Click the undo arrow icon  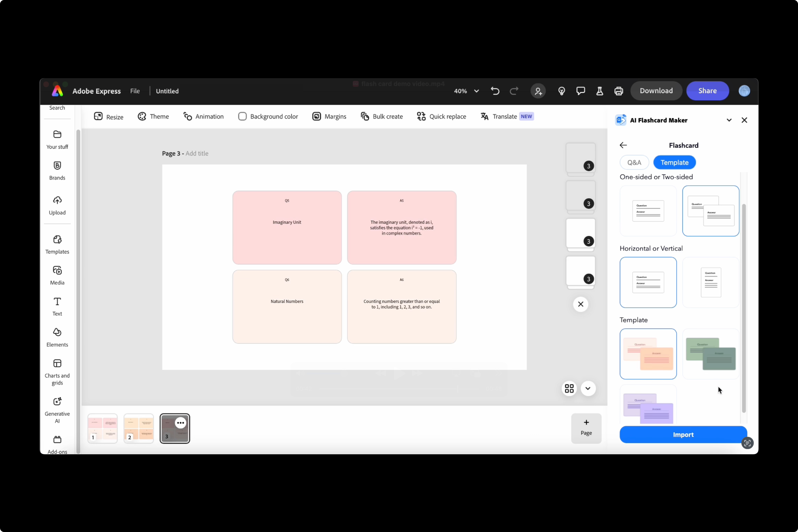tap(495, 91)
